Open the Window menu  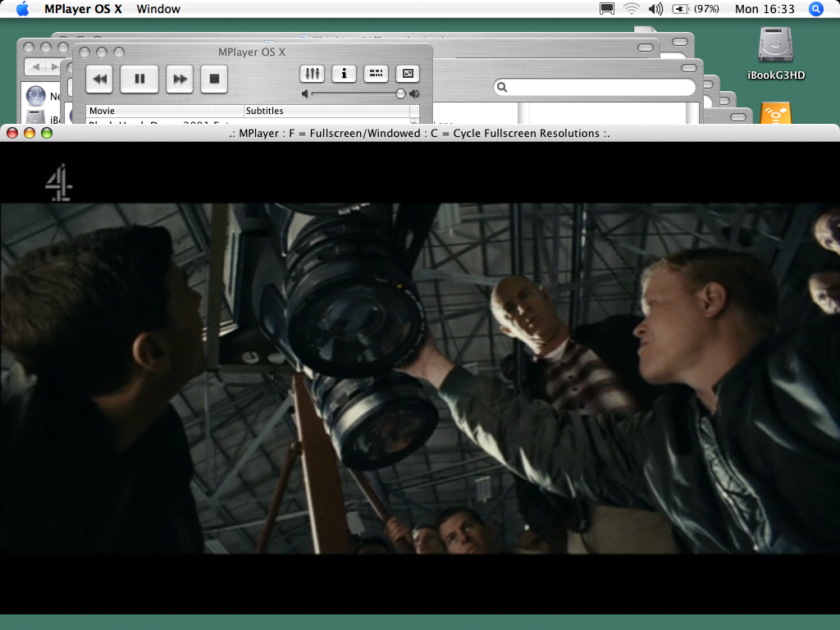point(158,9)
